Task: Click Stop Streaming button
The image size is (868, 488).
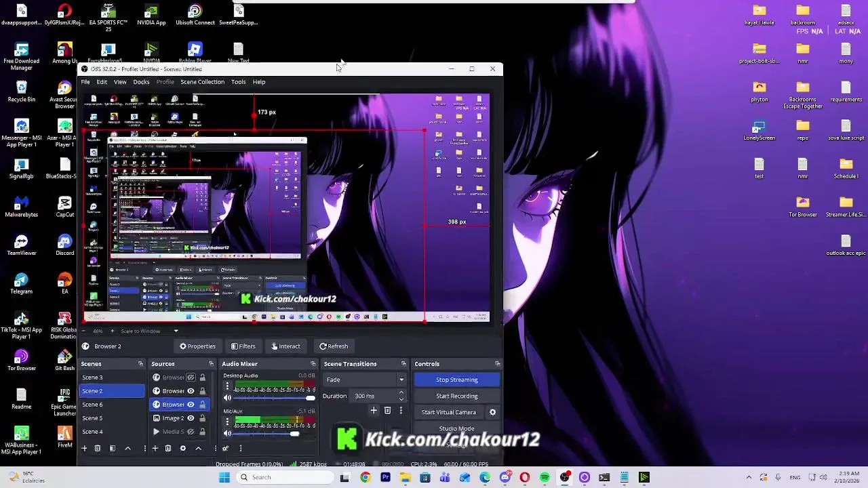Action: 456,380
